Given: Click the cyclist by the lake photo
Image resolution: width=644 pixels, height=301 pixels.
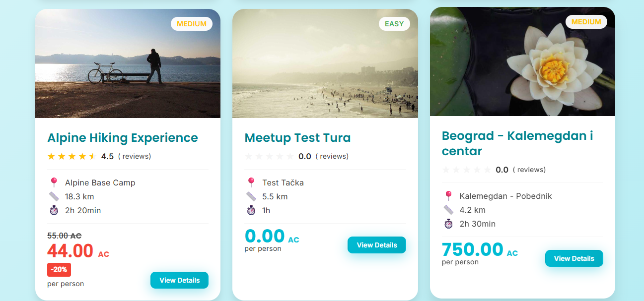Looking at the screenshot, I should coord(128,63).
